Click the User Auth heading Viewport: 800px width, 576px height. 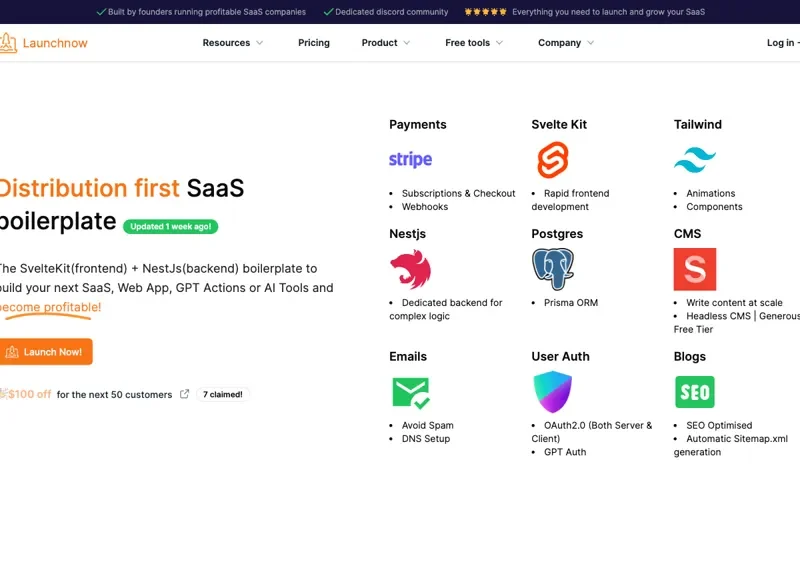click(x=560, y=356)
